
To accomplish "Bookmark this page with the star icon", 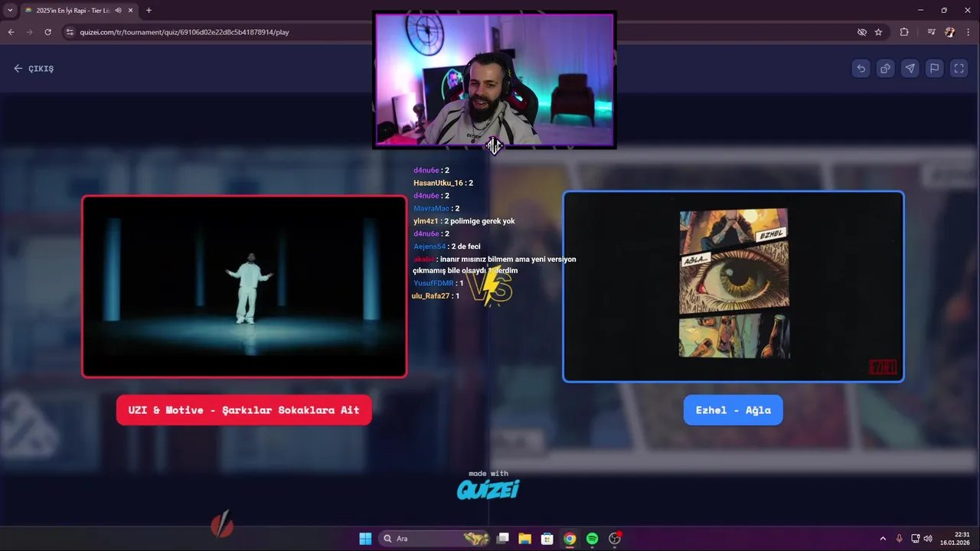I will click(878, 32).
